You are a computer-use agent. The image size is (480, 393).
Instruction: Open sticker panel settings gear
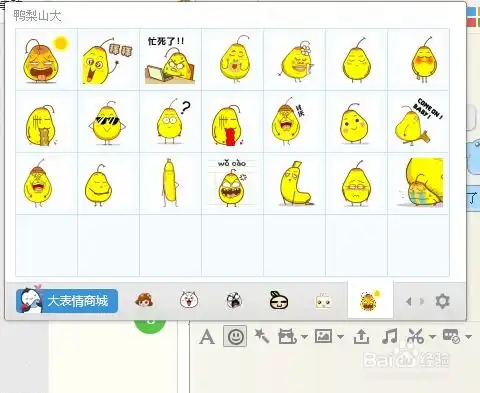(x=442, y=301)
